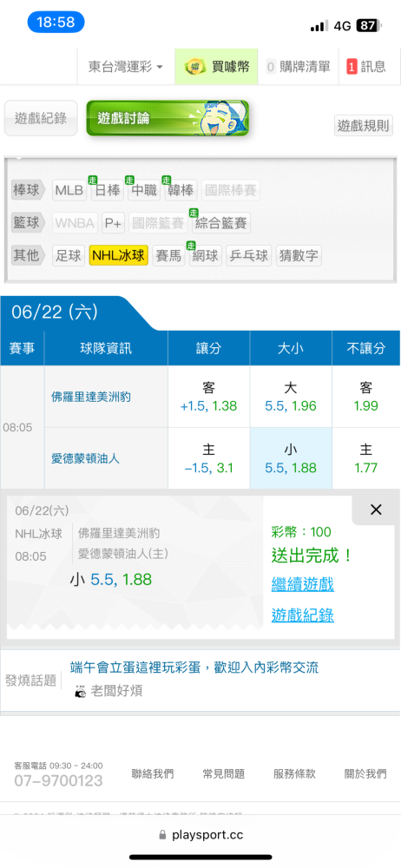Switch to the MLB category

coord(69,190)
